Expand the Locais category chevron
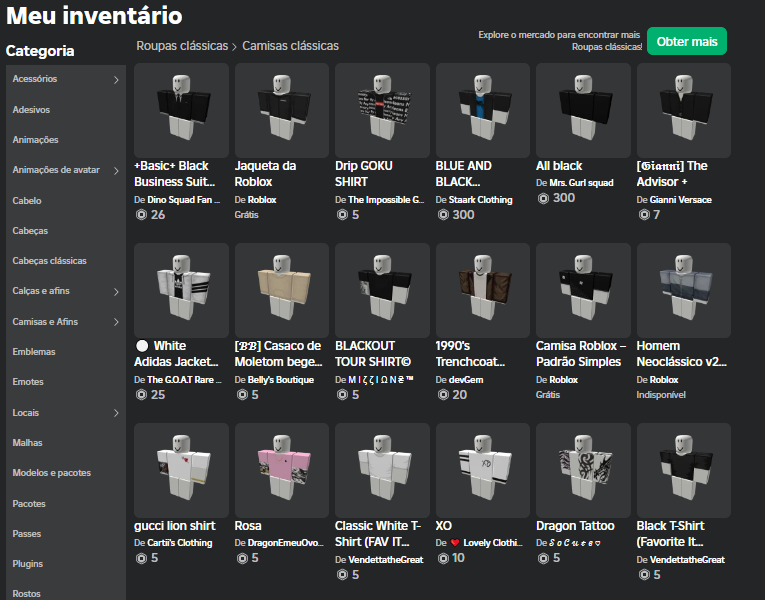The height and width of the screenshot is (600, 765). pos(116,413)
